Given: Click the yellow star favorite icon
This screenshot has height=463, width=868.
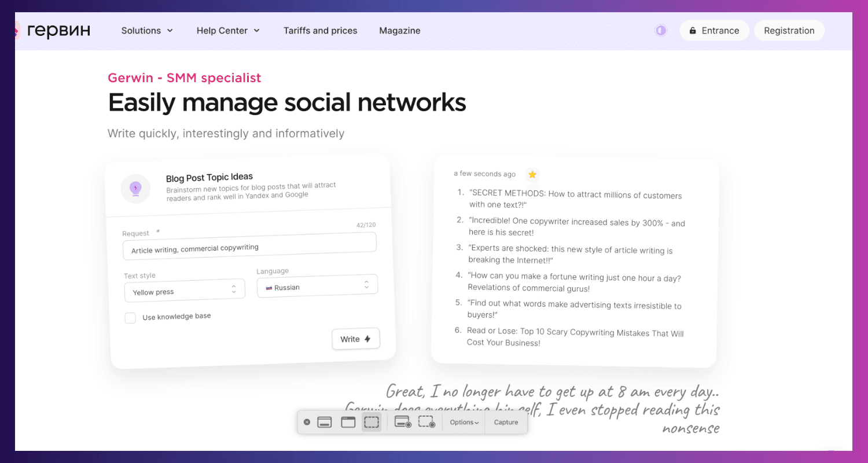Looking at the screenshot, I should 532,174.
